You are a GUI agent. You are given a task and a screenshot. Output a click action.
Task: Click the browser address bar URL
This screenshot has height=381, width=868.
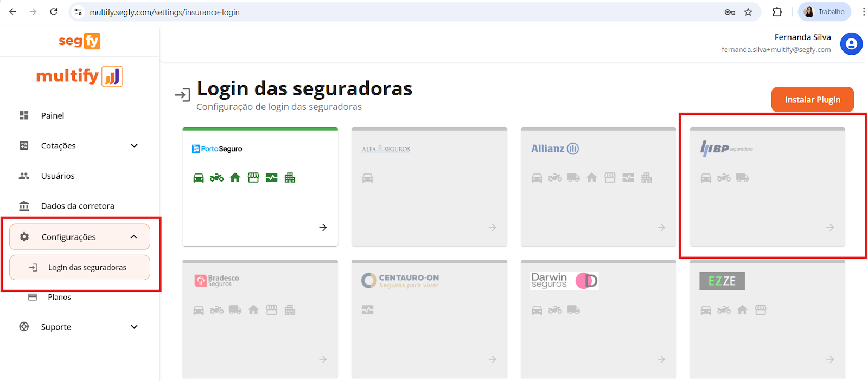click(164, 12)
